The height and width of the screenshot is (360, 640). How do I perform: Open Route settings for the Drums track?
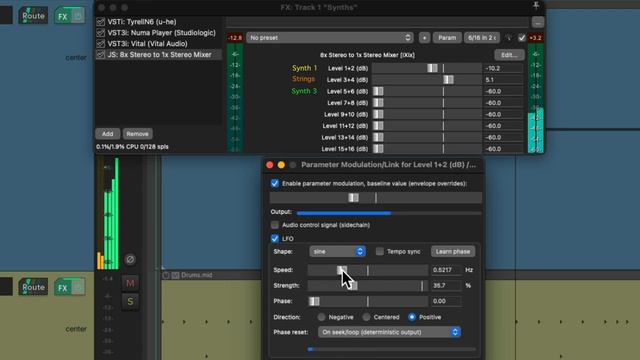click(x=33, y=287)
